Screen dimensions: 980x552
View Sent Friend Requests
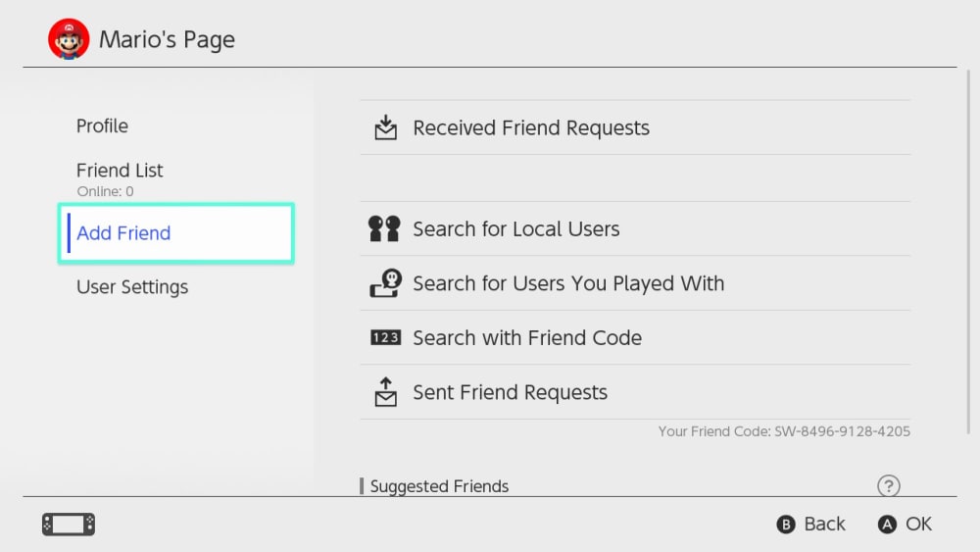[x=511, y=392]
